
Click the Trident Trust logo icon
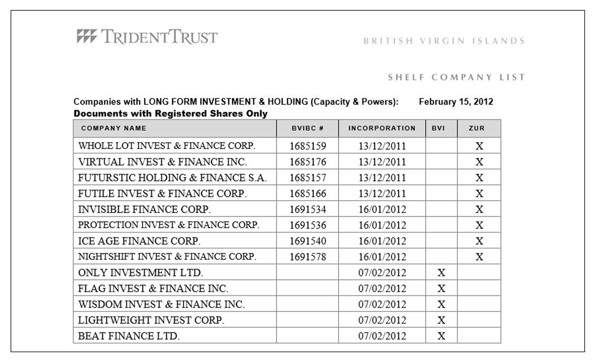click(87, 36)
